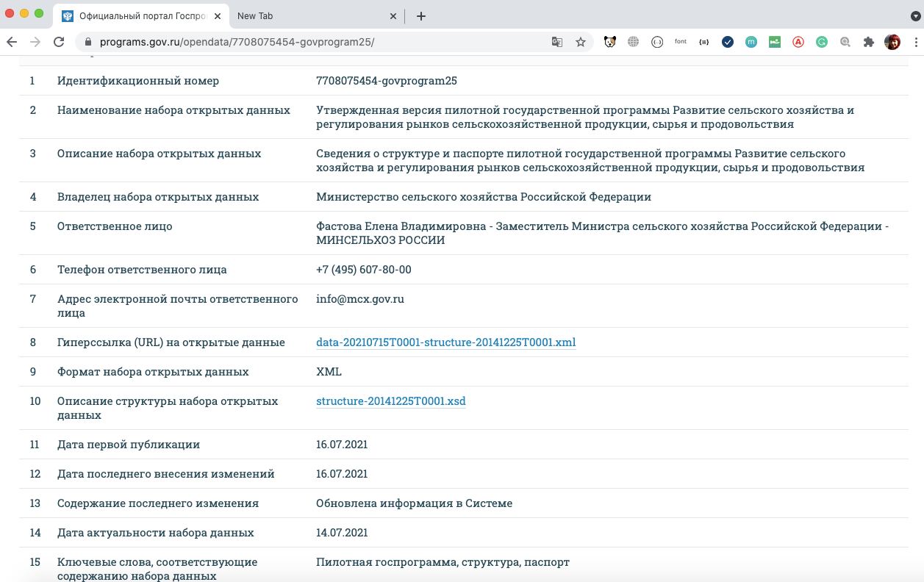Switch to the New Tab tab
Image resolution: width=924 pixels, height=582 pixels.
(309, 16)
